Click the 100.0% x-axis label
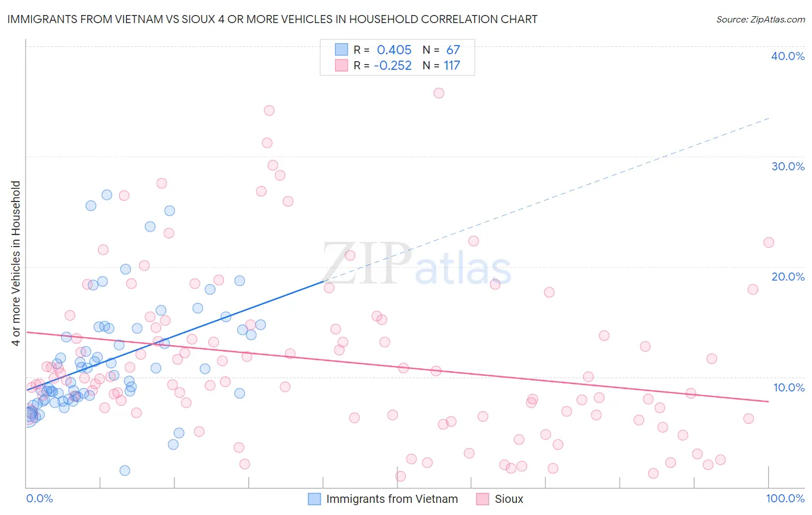The height and width of the screenshot is (515, 812). [785, 498]
